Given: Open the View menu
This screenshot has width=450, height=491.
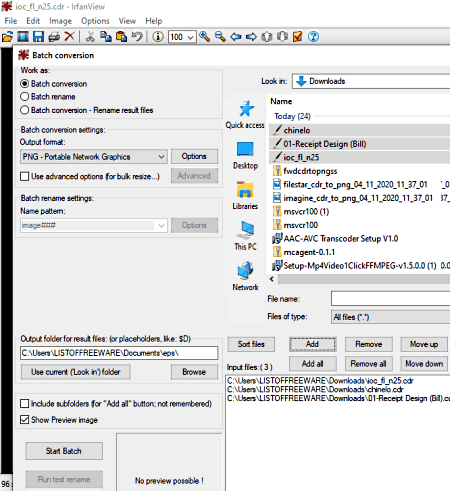Looking at the screenshot, I should click(127, 21).
